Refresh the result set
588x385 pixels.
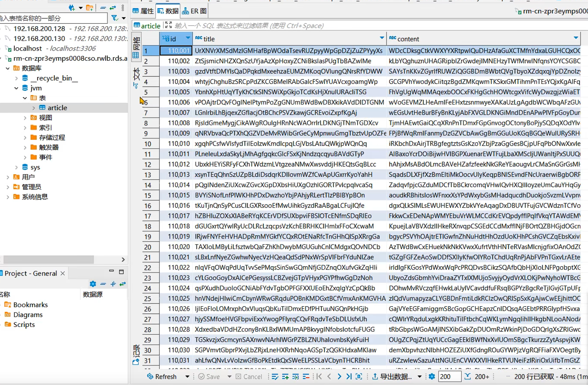tap(162, 376)
